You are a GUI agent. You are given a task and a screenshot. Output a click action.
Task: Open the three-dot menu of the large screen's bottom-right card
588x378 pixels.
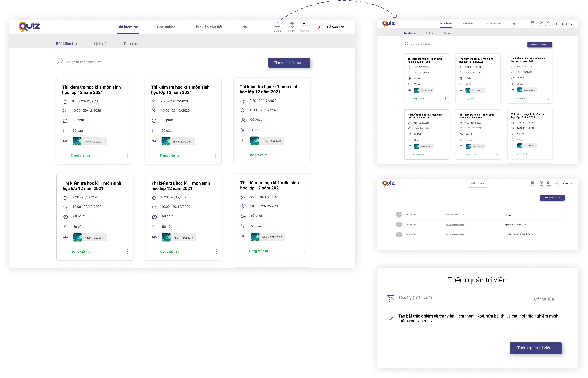click(x=305, y=251)
